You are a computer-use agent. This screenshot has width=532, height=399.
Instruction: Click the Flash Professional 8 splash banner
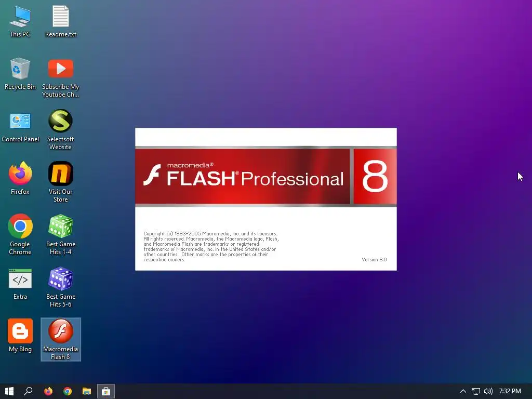[x=265, y=177]
